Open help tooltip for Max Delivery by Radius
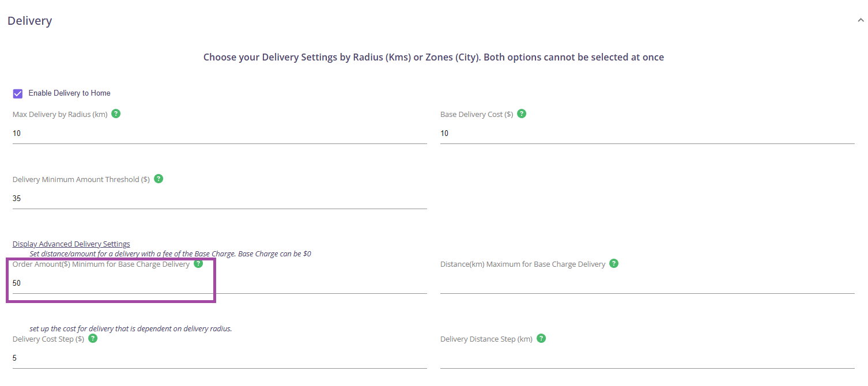This screenshot has height=386, width=868. (x=116, y=113)
